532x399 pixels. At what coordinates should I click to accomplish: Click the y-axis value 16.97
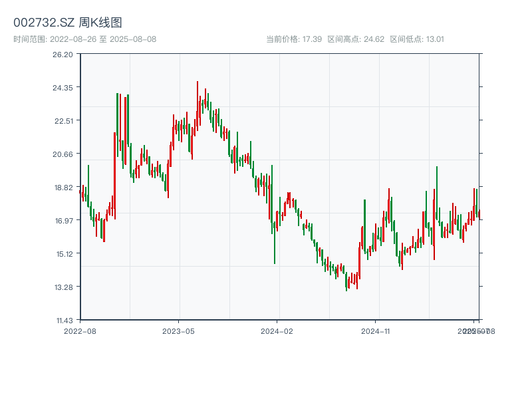(x=64, y=221)
